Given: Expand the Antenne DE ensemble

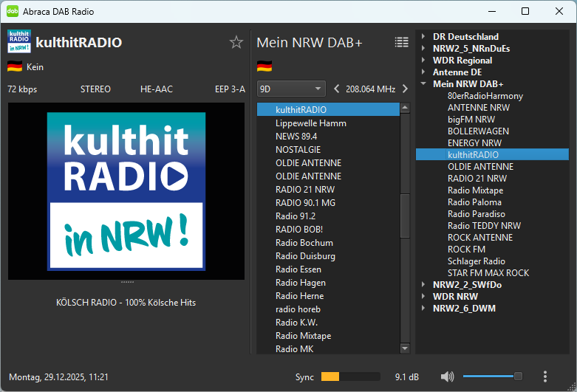Looking at the screenshot, I should (423, 72).
